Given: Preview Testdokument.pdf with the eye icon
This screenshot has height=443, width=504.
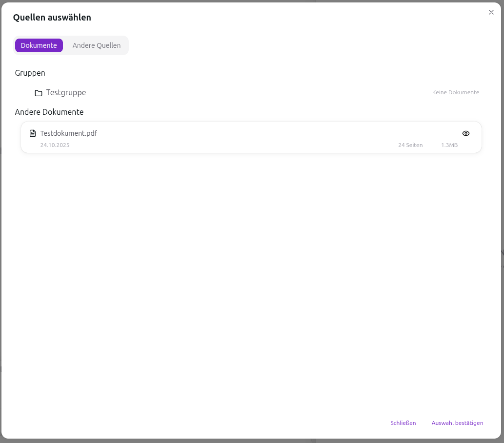Looking at the screenshot, I should point(465,133).
